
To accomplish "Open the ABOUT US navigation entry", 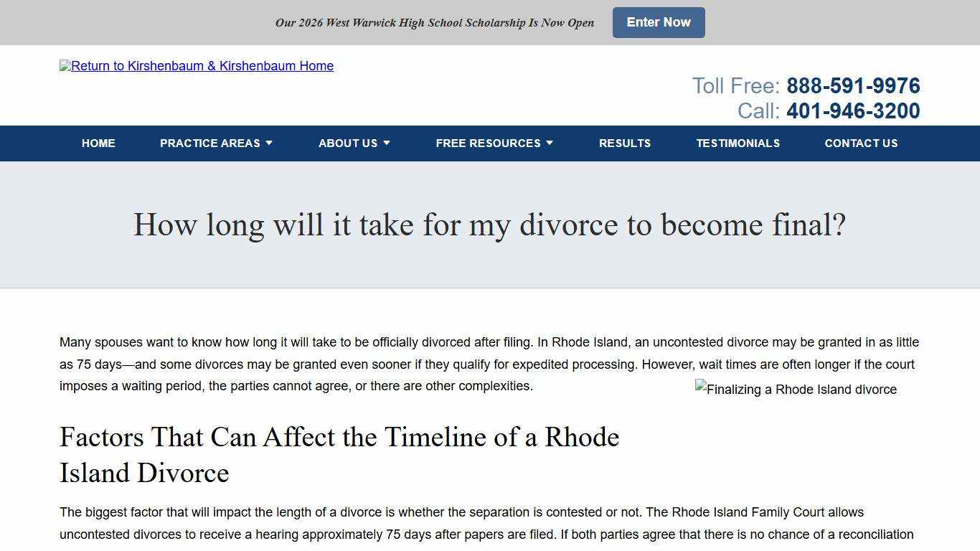I will pos(348,143).
